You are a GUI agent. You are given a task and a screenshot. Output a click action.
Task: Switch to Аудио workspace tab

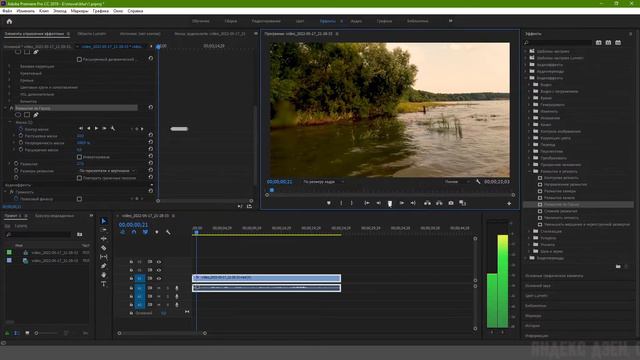click(356, 21)
